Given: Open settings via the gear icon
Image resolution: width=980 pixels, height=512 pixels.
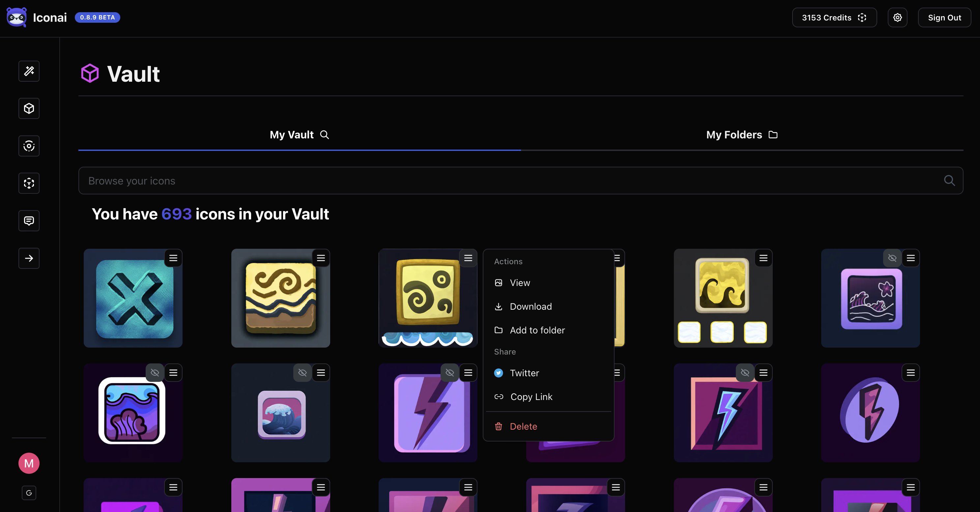Looking at the screenshot, I should click(x=897, y=17).
